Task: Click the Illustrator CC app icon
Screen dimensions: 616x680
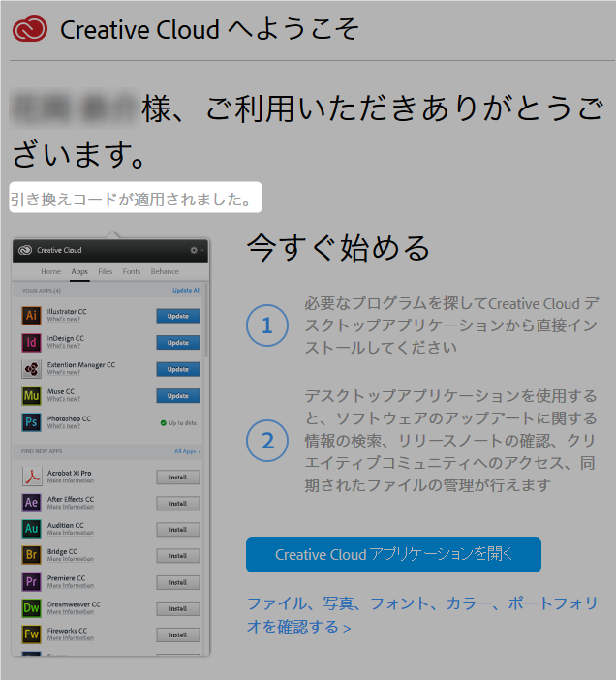Action: pyautogui.click(x=31, y=315)
